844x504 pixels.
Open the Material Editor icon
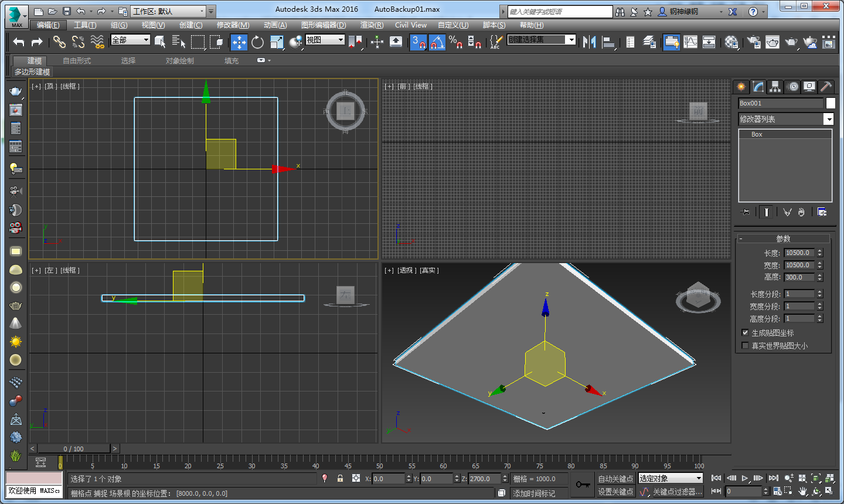coord(731,42)
